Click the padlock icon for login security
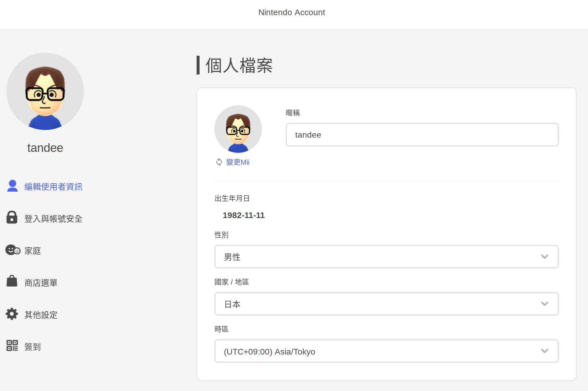This screenshot has height=391, width=588. 12,217
